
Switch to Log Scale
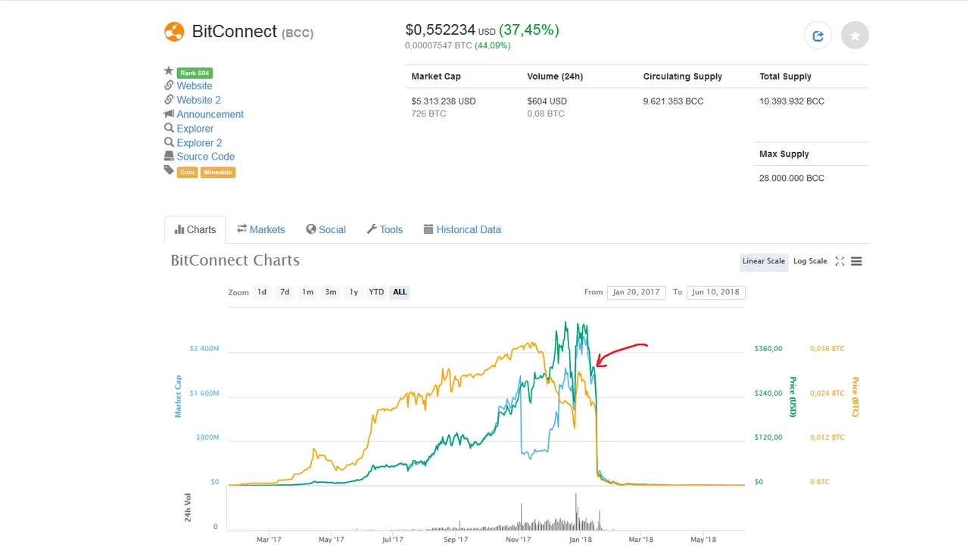(810, 261)
